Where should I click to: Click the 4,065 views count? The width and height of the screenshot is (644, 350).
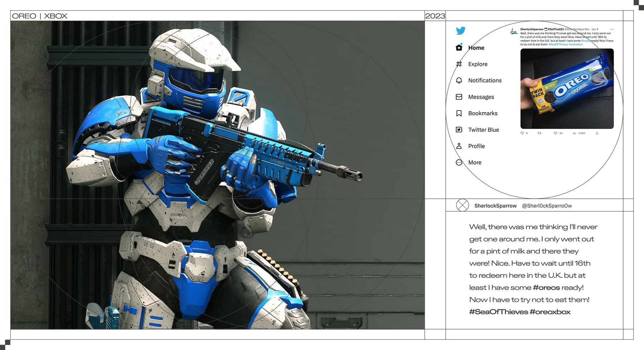[582, 133]
